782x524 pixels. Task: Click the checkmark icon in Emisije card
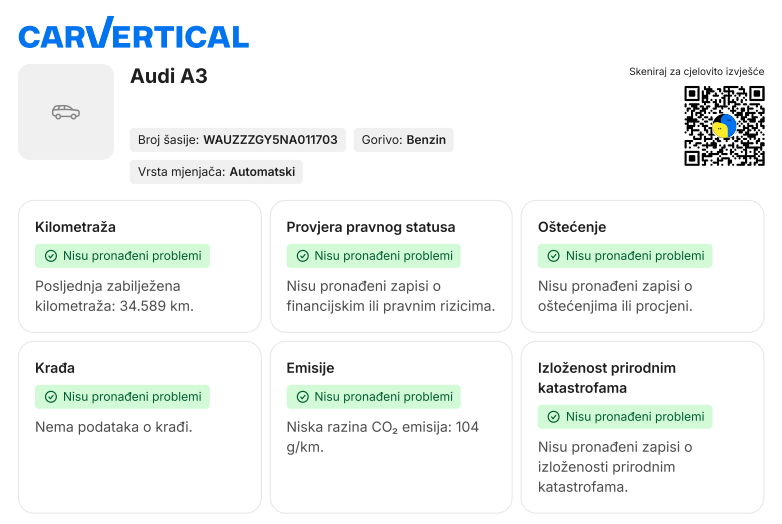tap(302, 397)
